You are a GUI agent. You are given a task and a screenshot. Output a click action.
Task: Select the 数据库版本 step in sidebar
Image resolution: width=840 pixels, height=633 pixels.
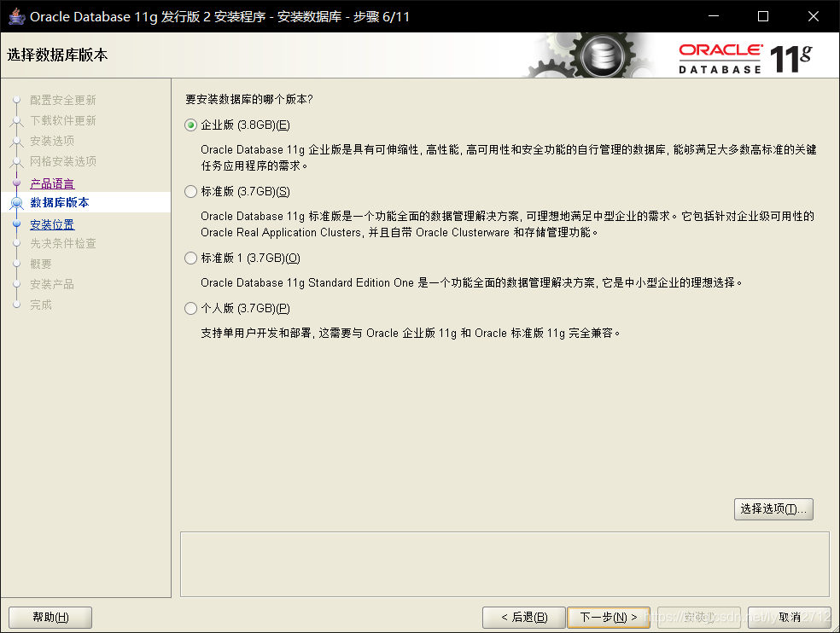click(x=60, y=202)
